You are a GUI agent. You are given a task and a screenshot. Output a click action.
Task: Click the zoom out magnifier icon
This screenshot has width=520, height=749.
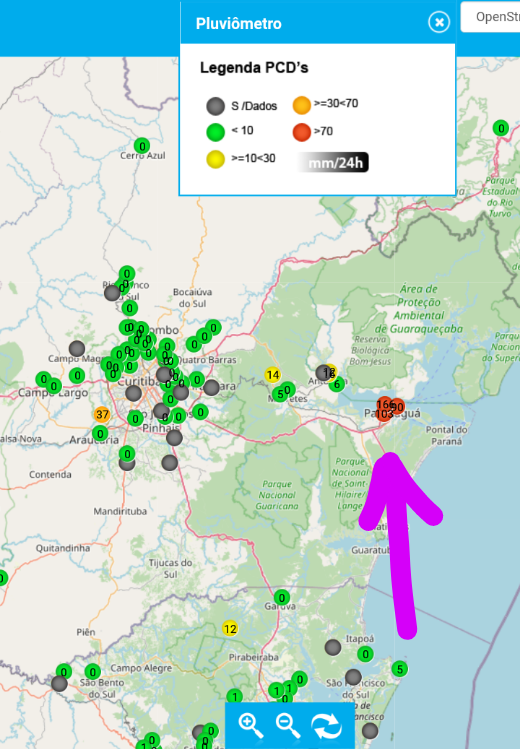[x=288, y=725]
